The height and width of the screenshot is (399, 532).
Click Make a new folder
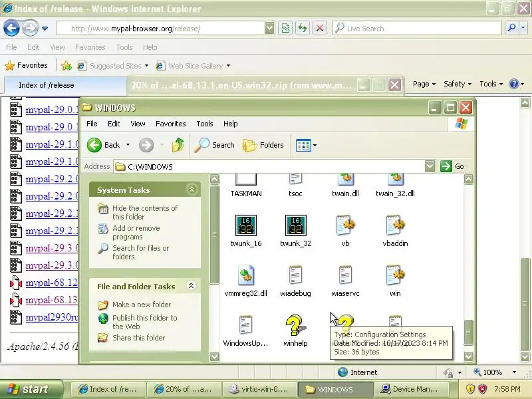[x=142, y=305]
